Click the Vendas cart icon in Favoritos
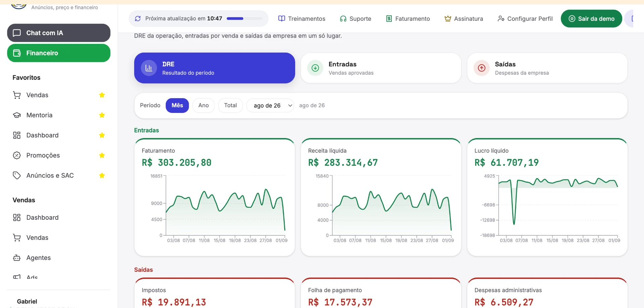Image resolution: width=644 pixels, height=308 pixels. (x=17, y=95)
